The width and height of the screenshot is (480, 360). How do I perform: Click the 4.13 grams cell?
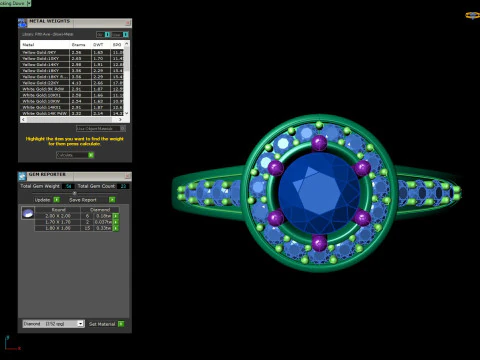80,83
